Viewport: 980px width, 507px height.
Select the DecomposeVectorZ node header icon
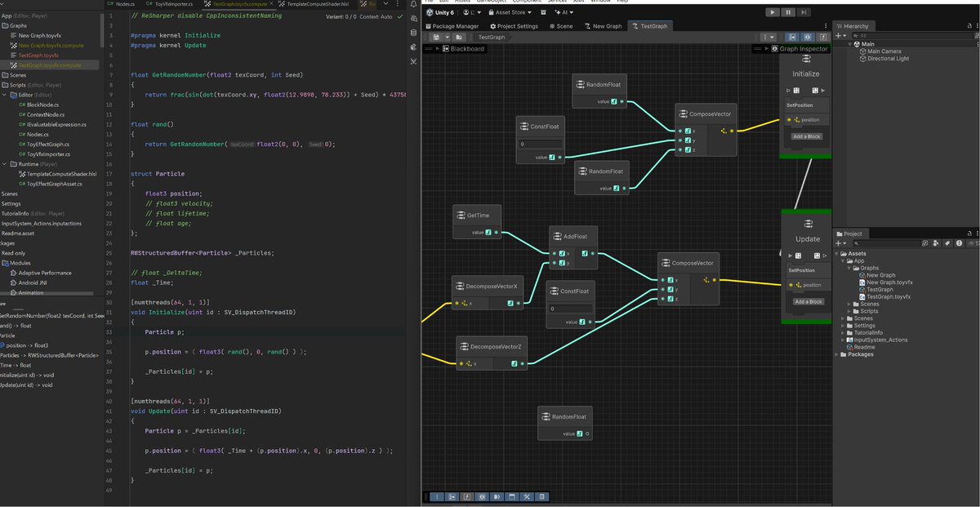point(465,347)
